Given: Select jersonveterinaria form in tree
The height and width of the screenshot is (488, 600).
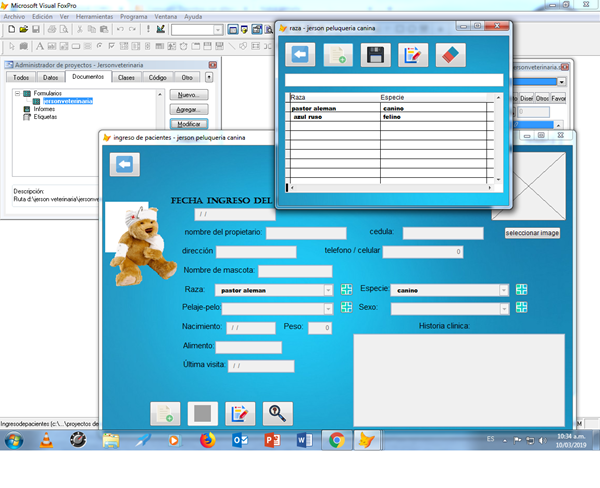Looking at the screenshot, I should (x=68, y=101).
